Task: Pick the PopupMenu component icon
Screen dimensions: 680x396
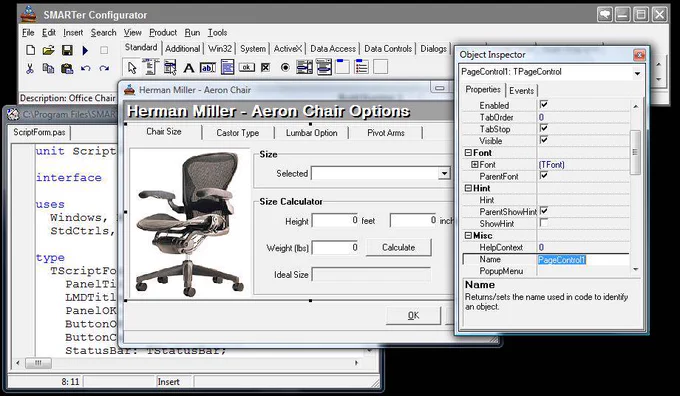Action: 170,67
